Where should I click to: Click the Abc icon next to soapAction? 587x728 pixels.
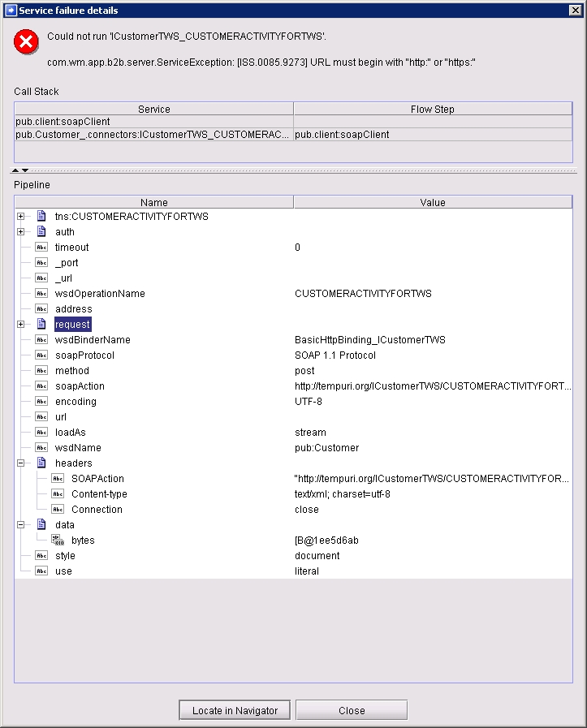41,386
